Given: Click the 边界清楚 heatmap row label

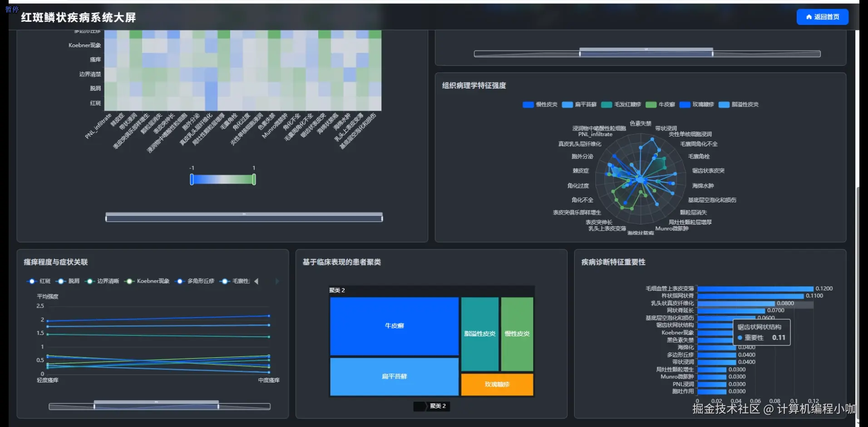Looking at the screenshot, I should [x=90, y=74].
